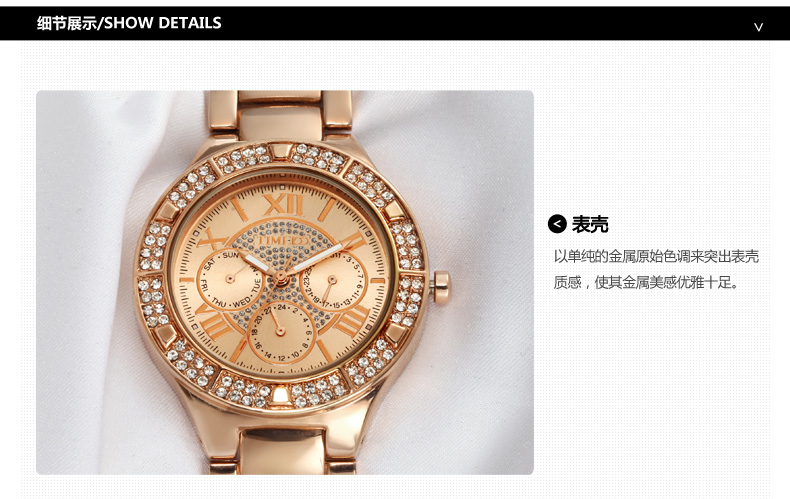The height and width of the screenshot is (499, 790).
Task: Click the description line starting 以单纯的金属
Action: click(x=656, y=256)
